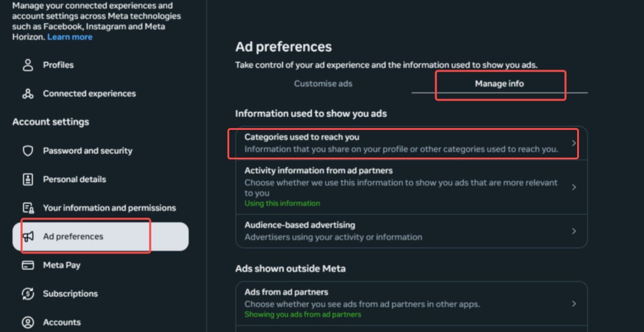Click the Profiles person icon
This screenshot has width=644, height=332.
point(28,65)
